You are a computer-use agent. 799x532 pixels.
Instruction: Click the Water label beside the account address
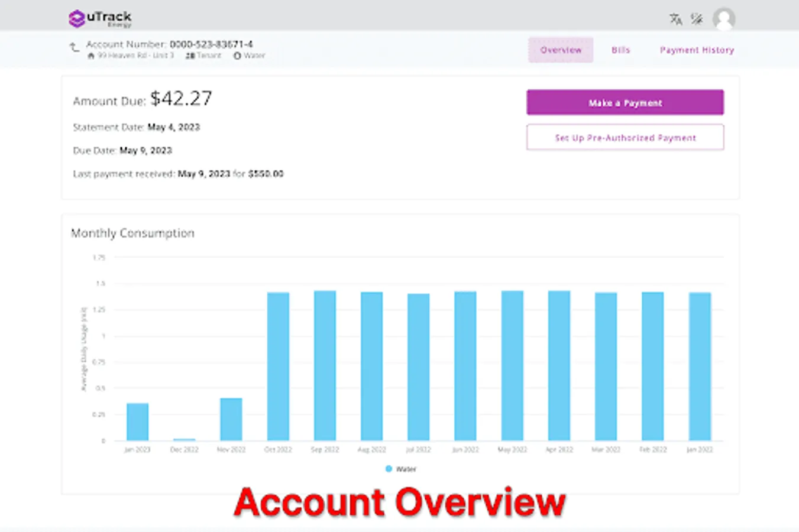click(x=254, y=56)
